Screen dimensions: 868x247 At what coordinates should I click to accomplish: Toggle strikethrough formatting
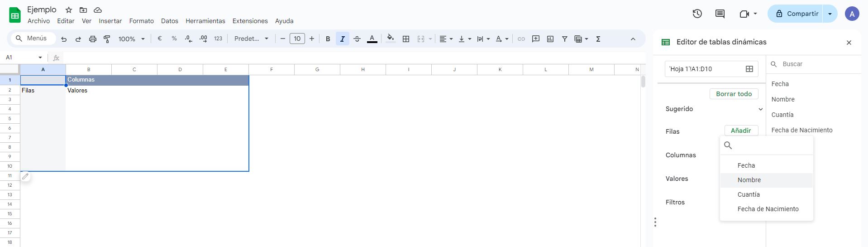pos(357,39)
